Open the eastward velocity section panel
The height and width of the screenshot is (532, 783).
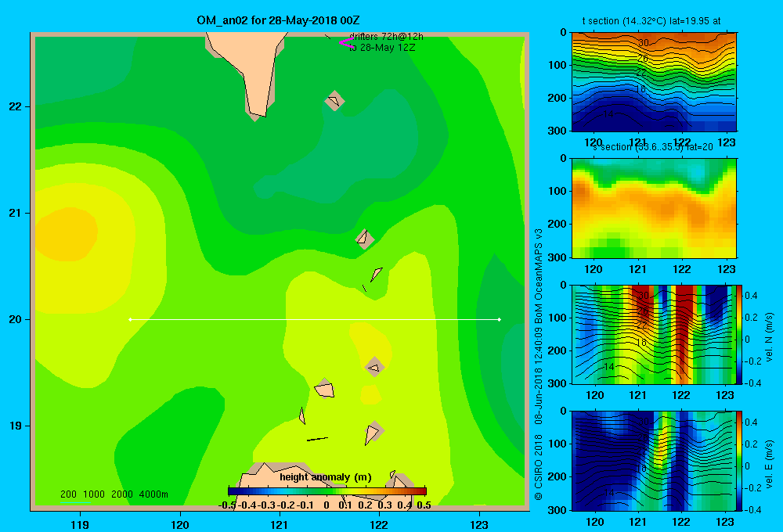pos(652,461)
